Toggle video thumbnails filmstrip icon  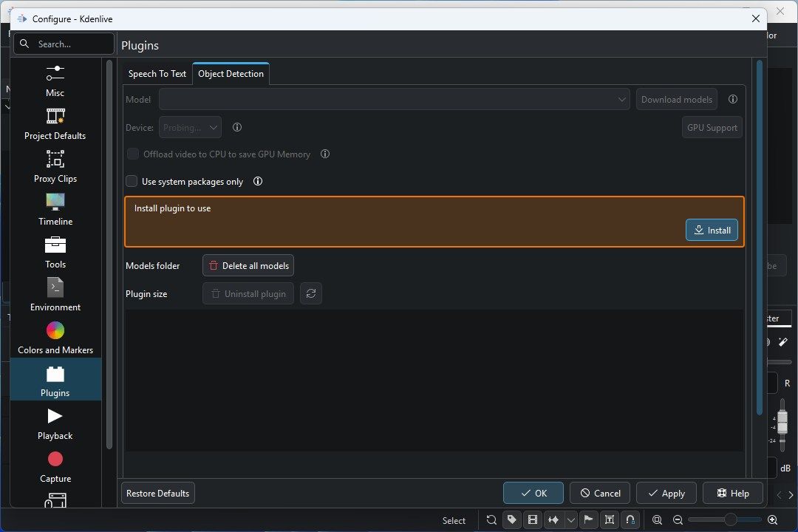533,519
